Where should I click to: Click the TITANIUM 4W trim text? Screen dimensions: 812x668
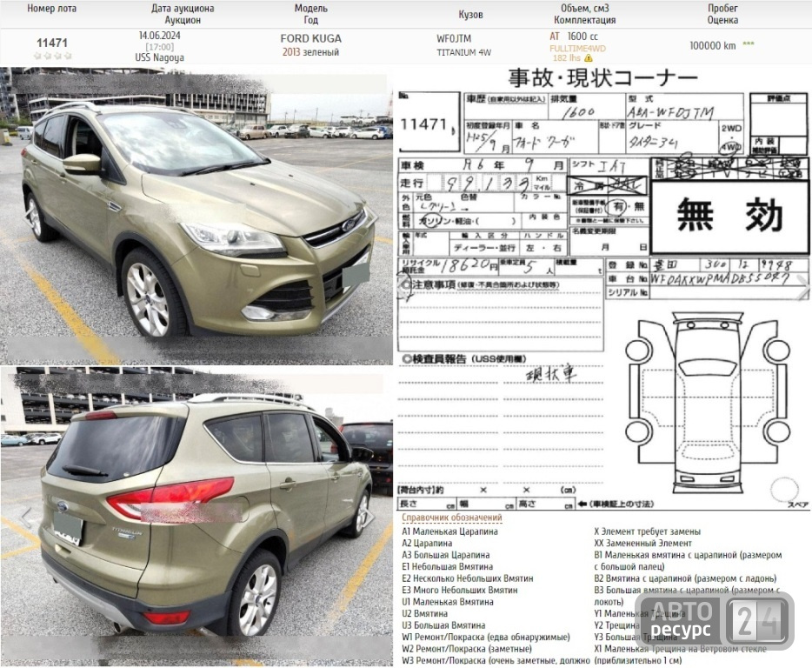click(x=463, y=52)
